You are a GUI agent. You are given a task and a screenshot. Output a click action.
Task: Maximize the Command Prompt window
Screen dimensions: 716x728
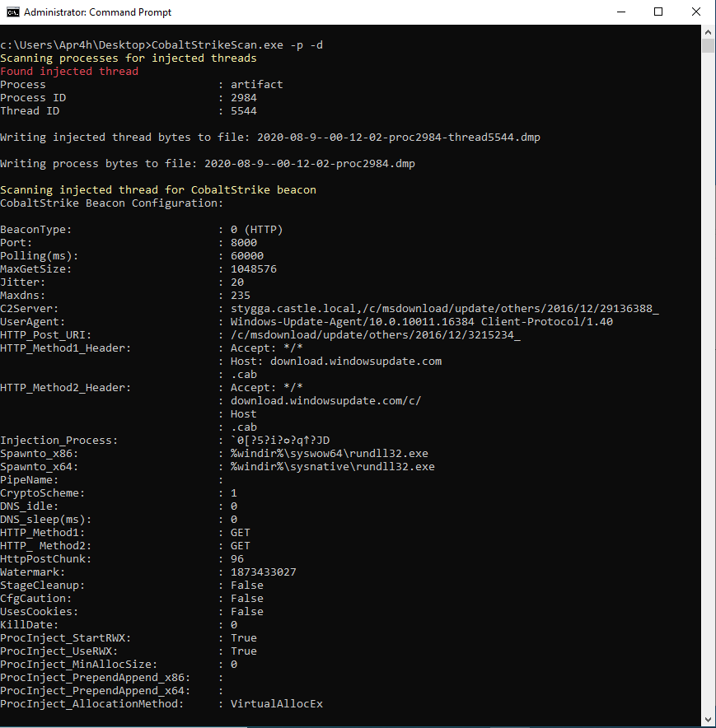click(658, 12)
